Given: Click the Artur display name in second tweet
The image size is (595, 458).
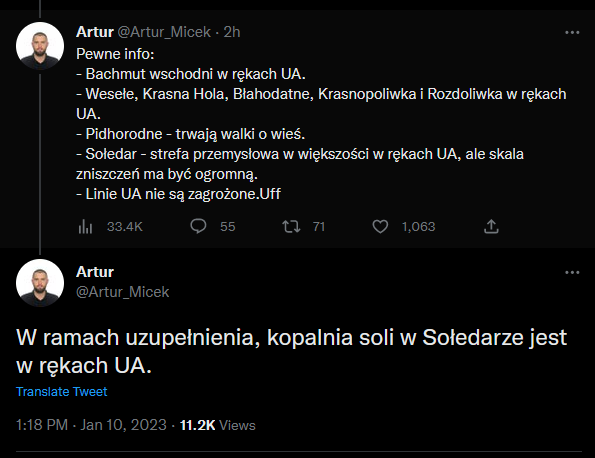Looking at the screenshot, I should click(95, 272).
